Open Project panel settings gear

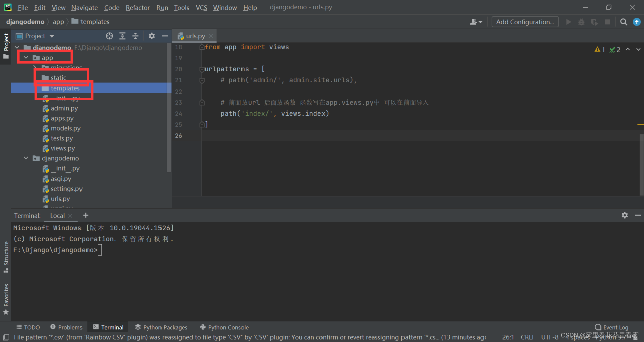[152, 36]
